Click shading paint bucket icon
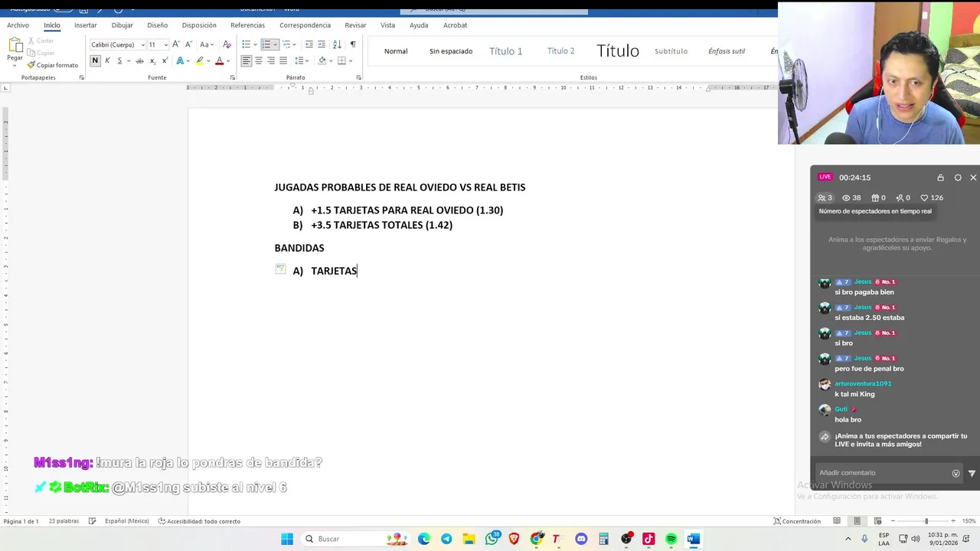The width and height of the screenshot is (980, 551). point(322,60)
